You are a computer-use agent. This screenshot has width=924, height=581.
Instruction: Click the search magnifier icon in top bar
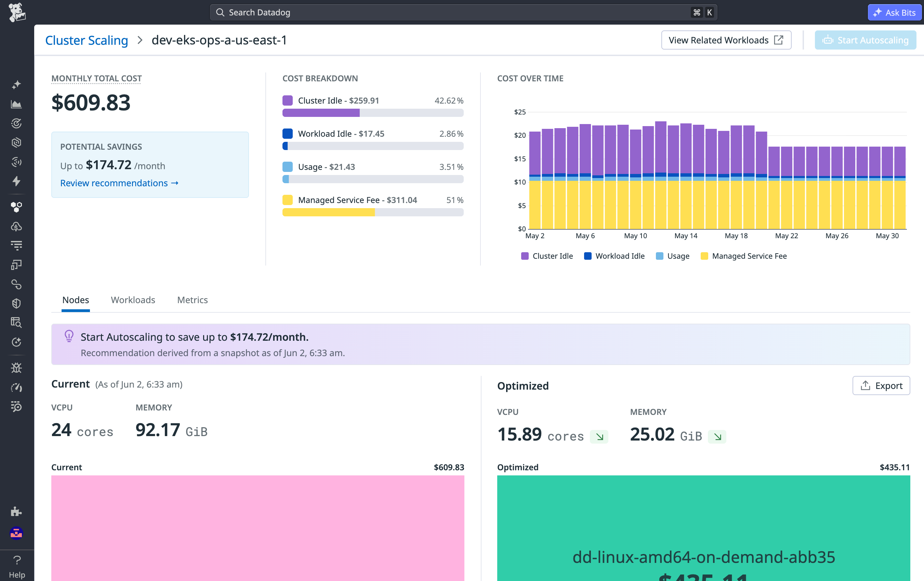click(220, 12)
